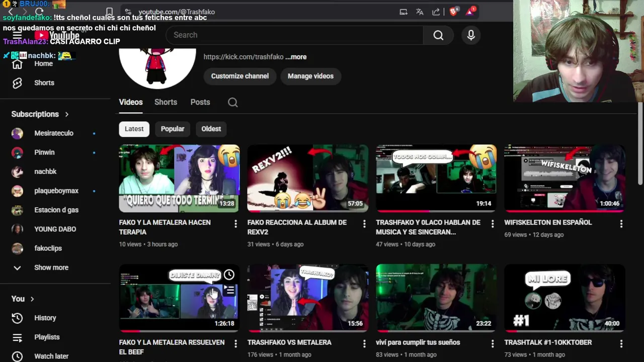The image size is (644, 362).
Task: Click add to queue icon on DIJISTE DAMN thumbnail
Action: point(229,291)
